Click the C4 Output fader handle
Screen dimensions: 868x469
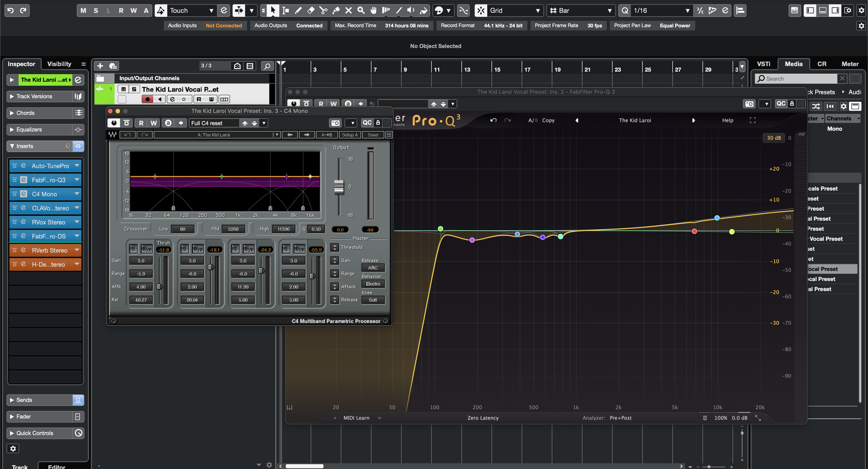[x=339, y=187]
